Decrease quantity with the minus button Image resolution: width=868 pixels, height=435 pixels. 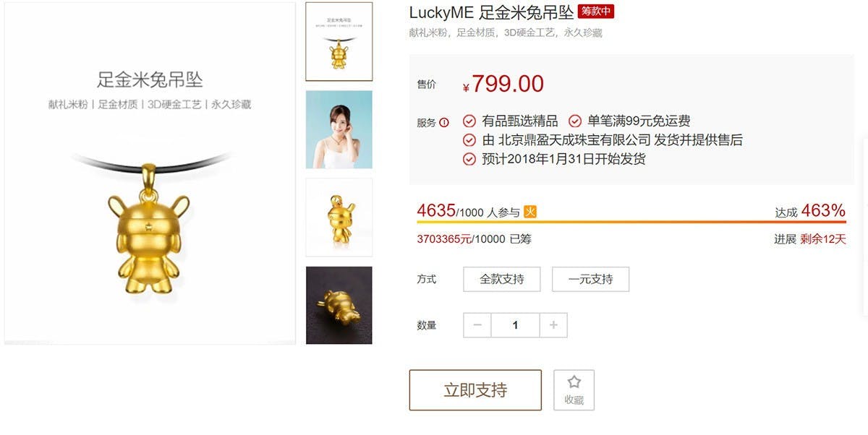(477, 325)
